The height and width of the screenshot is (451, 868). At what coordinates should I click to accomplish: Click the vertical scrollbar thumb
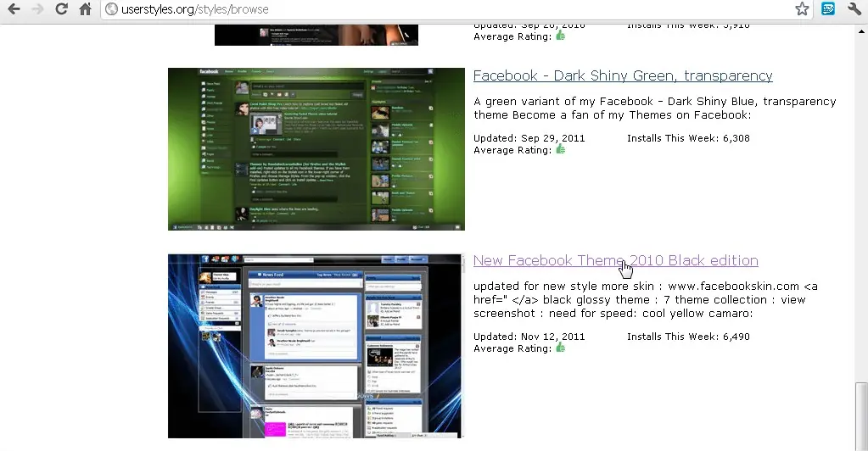[861, 416]
